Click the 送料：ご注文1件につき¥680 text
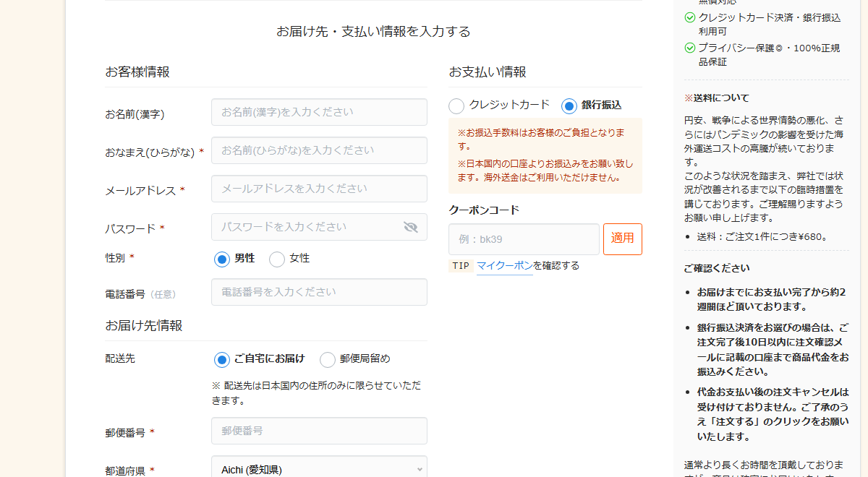Screen dimensions: 868x477 pyautogui.click(x=762, y=236)
